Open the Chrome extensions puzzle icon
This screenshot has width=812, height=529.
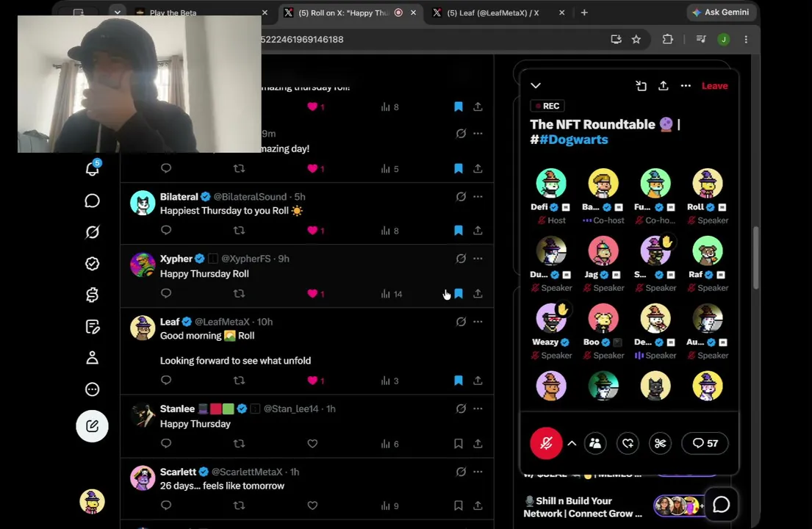click(x=667, y=40)
